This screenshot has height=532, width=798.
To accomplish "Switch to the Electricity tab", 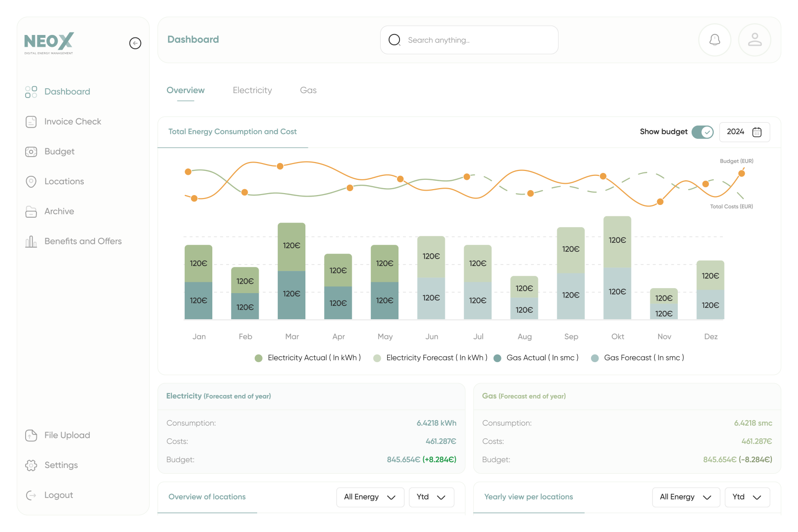I will click(x=252, y=91).
